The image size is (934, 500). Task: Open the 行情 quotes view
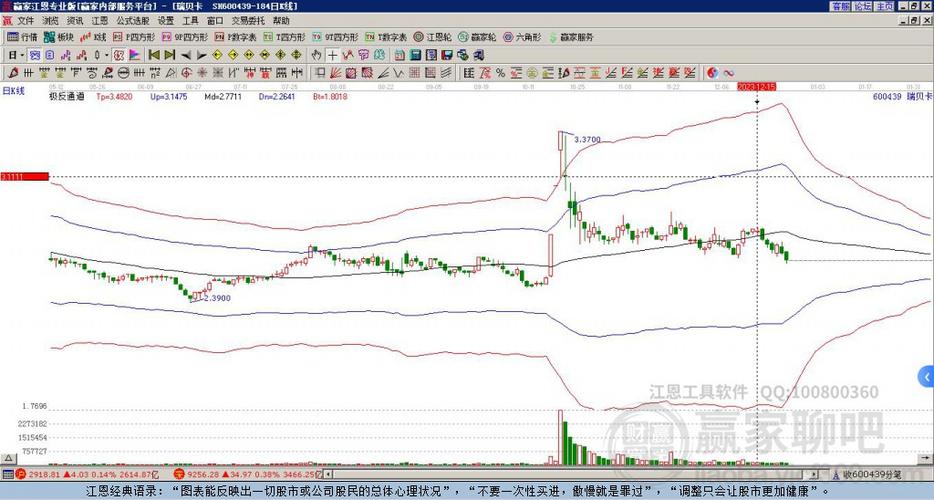coord(22,37)
